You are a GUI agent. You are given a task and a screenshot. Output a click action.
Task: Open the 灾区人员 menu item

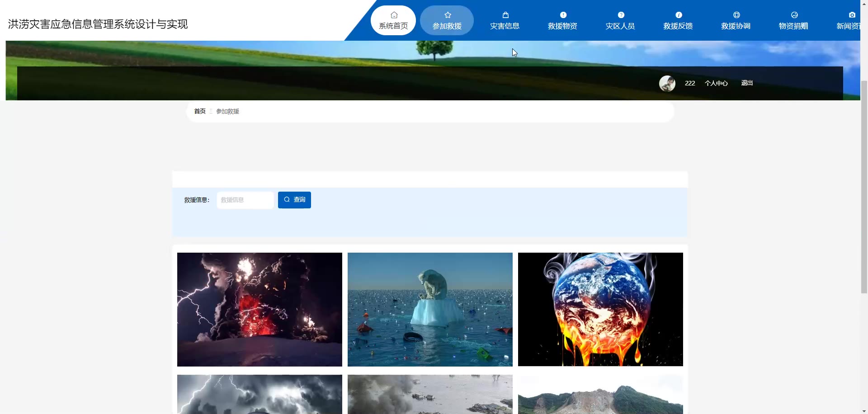pyautogui.click(x=620, y=20)
